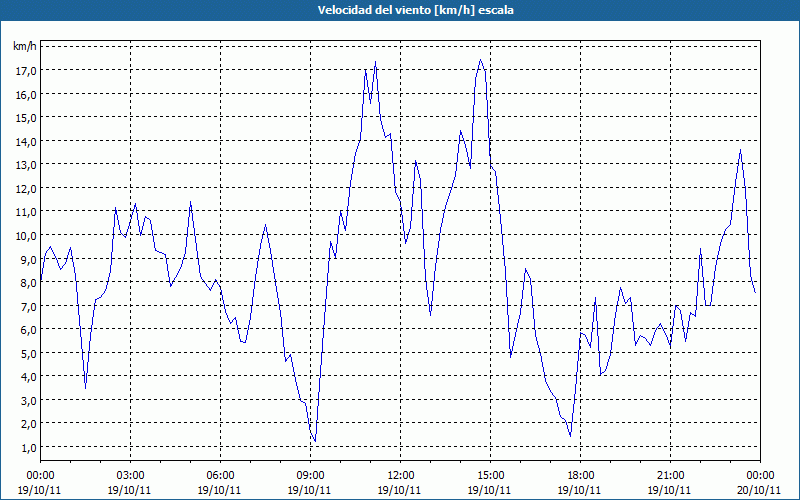Select the 16,0 y-axis value
The height and width of the screenshot is (500, 800).
pos(26,94)
